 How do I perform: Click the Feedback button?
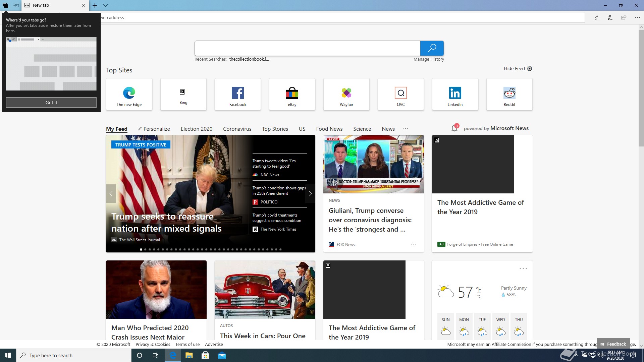click(613, 344)
